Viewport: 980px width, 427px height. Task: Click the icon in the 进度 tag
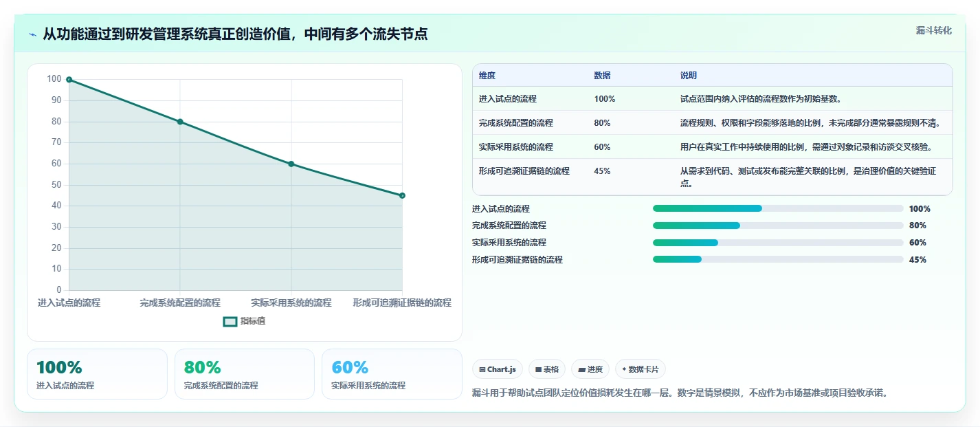(x=582, y=369)
